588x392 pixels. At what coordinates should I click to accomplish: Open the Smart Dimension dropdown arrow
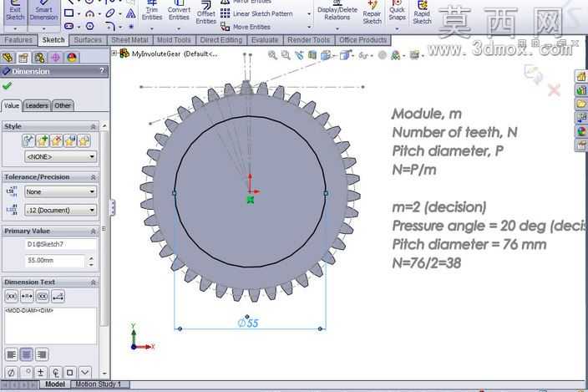point(43,29)
